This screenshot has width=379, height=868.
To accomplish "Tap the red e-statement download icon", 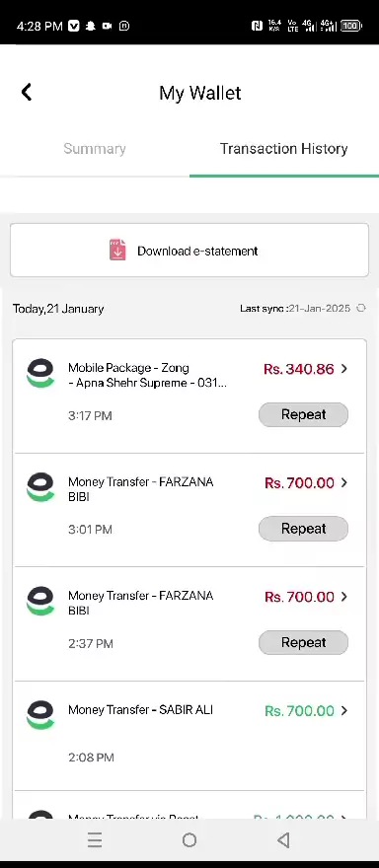I will (116, 251).
